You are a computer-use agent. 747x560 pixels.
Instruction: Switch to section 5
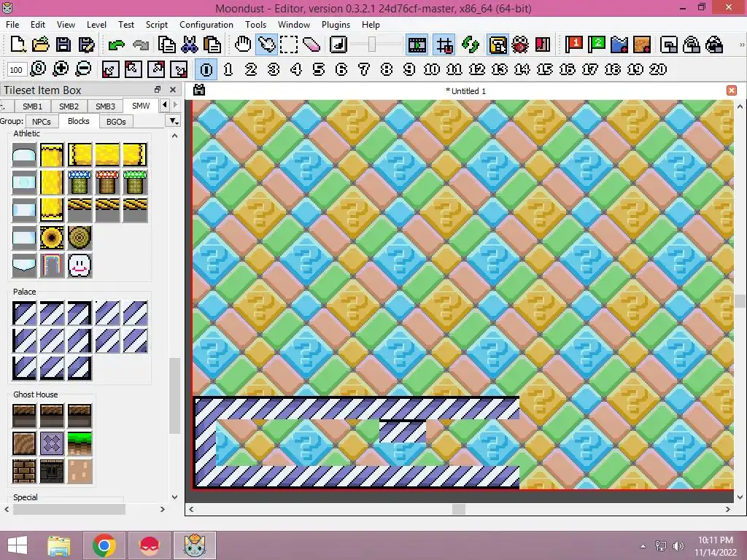tap(319, 69)
